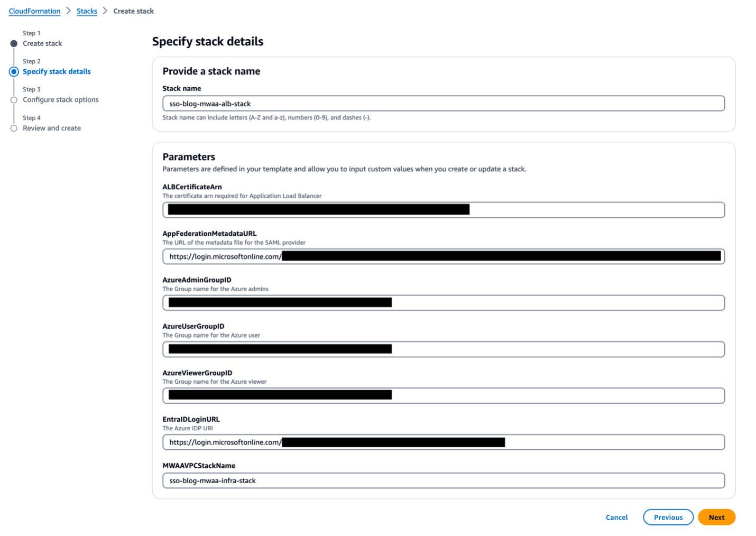Image resolution: width=756 pixels, height=536 pixels.
Task: Open the CloudFormation breadcrumb link
Action: tap(34, 11)
